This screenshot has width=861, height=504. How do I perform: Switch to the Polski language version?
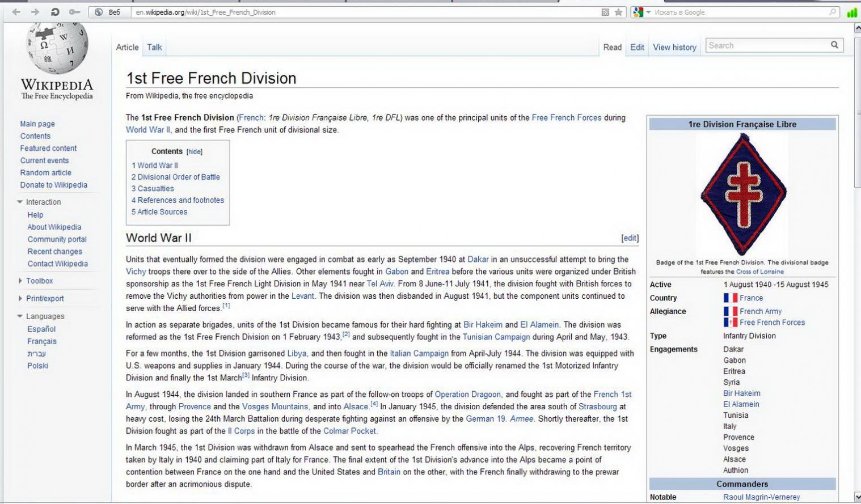tap(37, 366)
